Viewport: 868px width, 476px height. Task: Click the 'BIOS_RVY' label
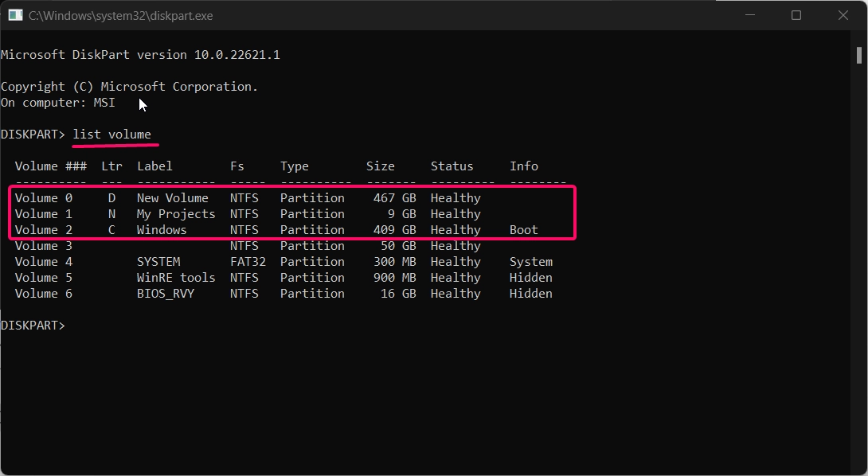coord(166,294)
